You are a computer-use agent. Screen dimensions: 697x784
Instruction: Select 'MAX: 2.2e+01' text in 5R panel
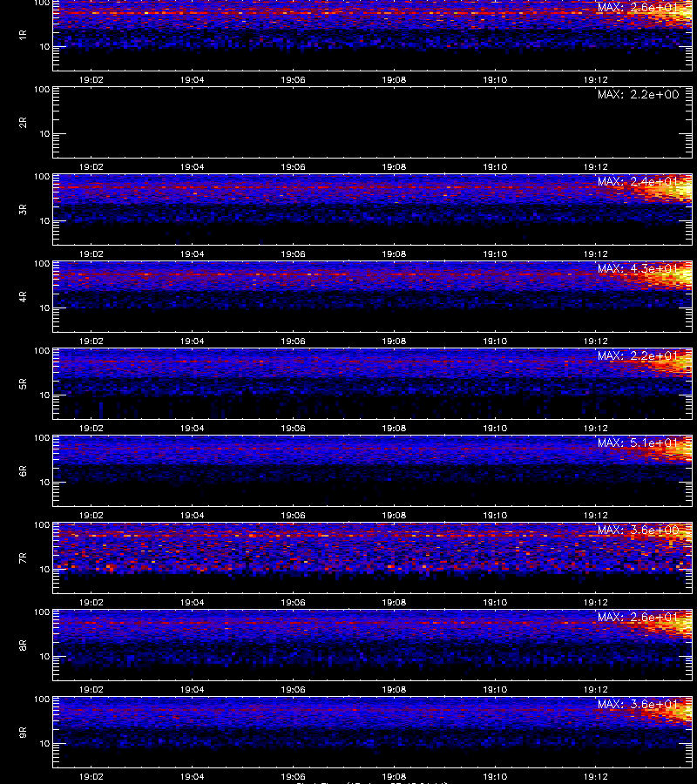pyautogui.click(x=638, y=356)
